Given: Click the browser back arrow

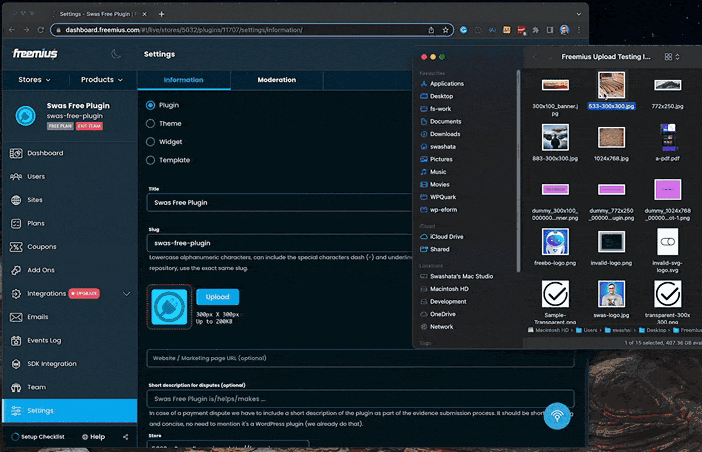Looking at the screenshot, I should (x=12, y=30).
